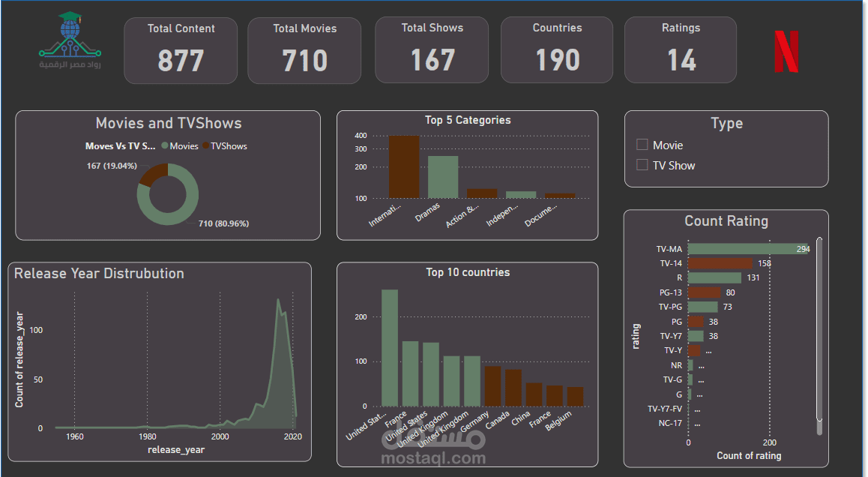Select the Total Content 877 card

tap(180, 49)
